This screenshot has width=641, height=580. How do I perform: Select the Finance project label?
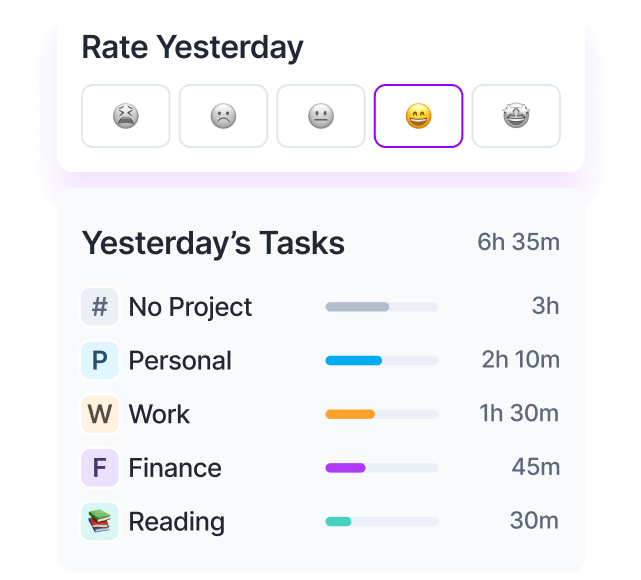click(x=175, y=468)
